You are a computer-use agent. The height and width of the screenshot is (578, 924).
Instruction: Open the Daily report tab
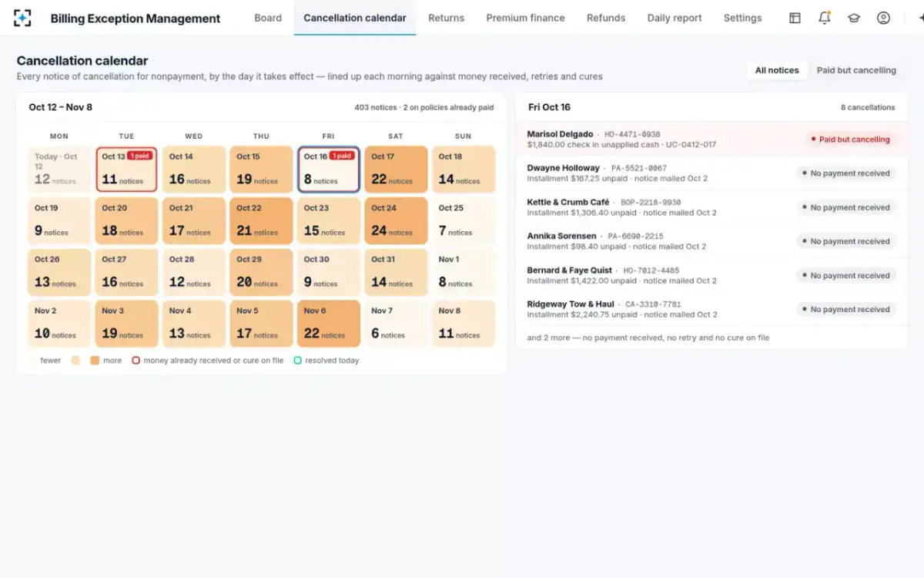[x=675, y=18]
